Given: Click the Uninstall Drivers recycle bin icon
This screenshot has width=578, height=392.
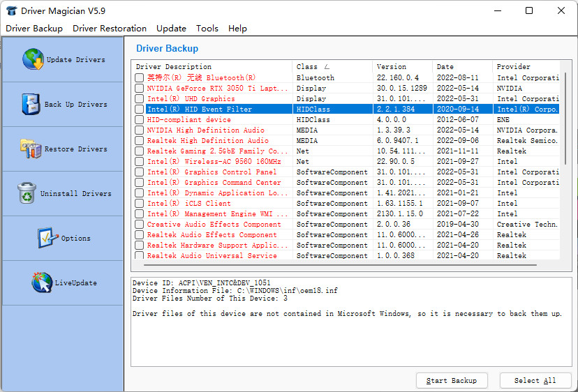Looking at the screenshot, I should pos(27,193).
